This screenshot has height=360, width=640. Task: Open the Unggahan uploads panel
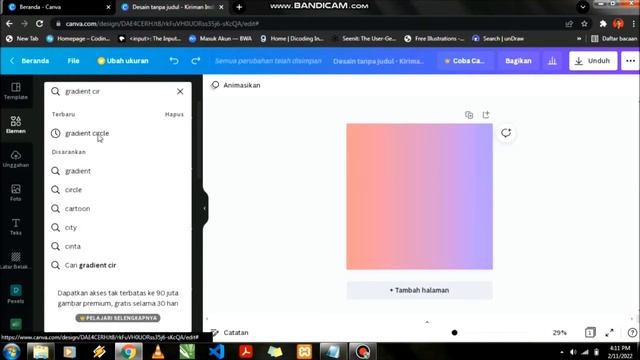tap(16, 159)
